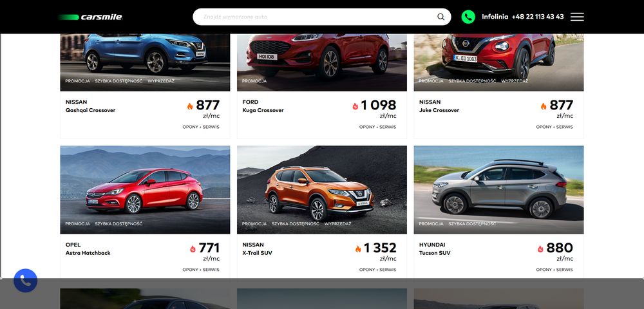
Task: Click the green phone icon in header
Action: click(x=468, y=17)
